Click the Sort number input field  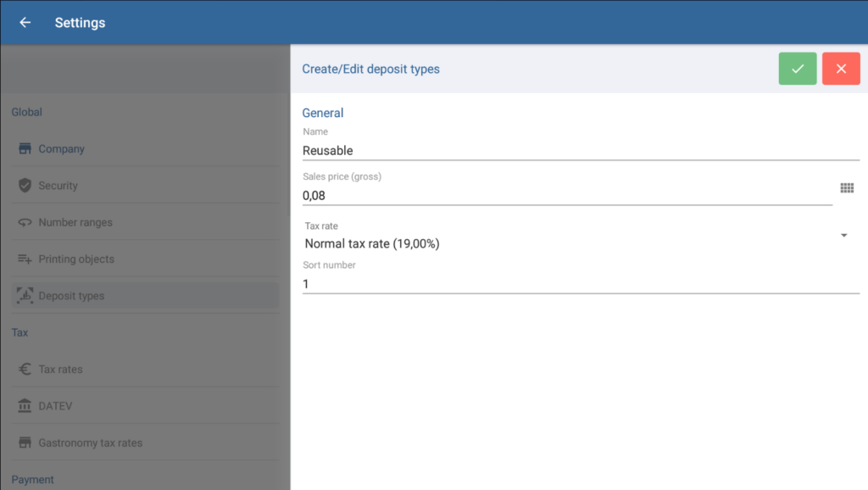tap(581, 284)
